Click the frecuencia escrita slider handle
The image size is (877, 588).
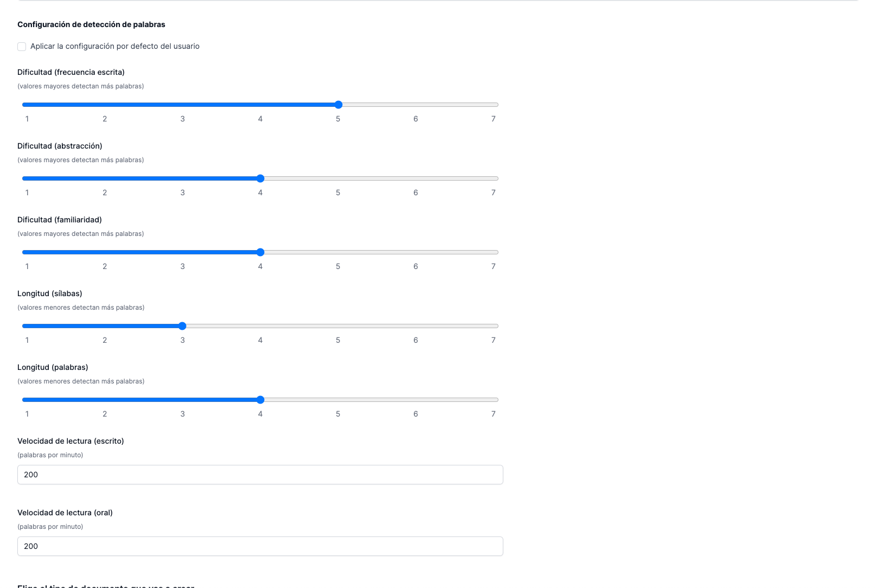(x=338, y=105)
